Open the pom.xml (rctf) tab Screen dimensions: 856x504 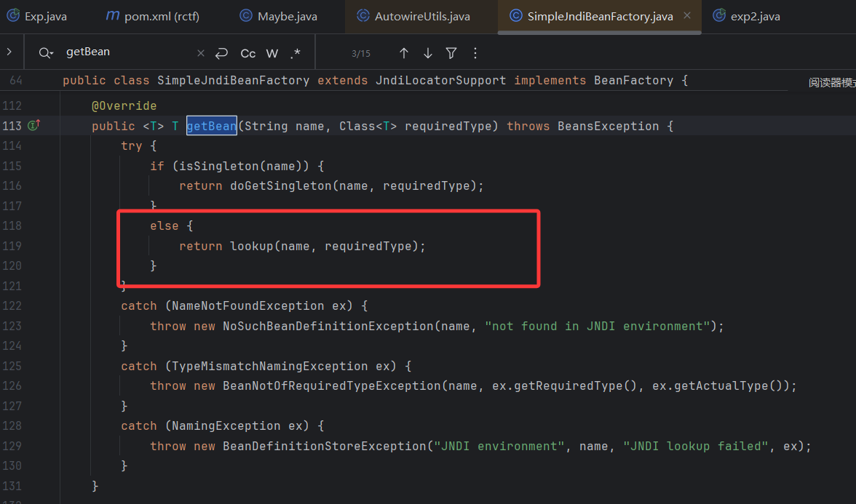click(161, 16)
